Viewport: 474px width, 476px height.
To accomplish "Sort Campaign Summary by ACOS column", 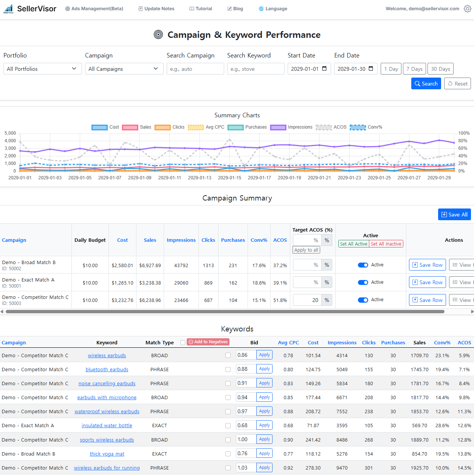I will (280, 240).
